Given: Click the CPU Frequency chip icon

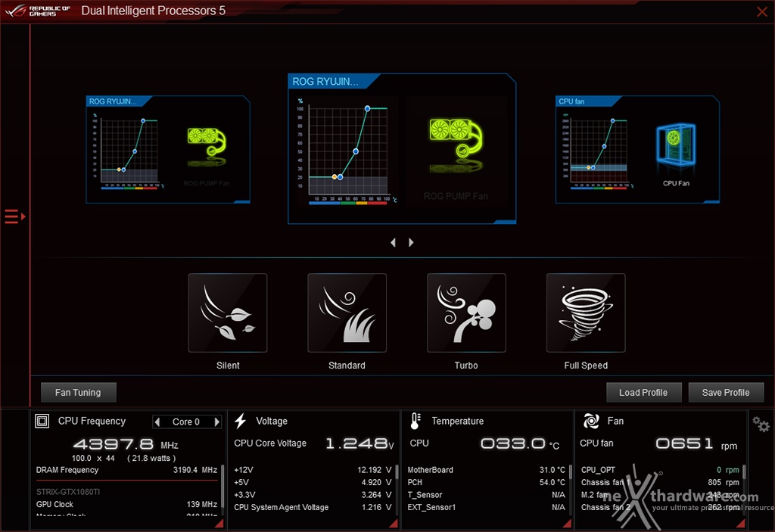Looking at the screenshot, I should coord(42,422).
